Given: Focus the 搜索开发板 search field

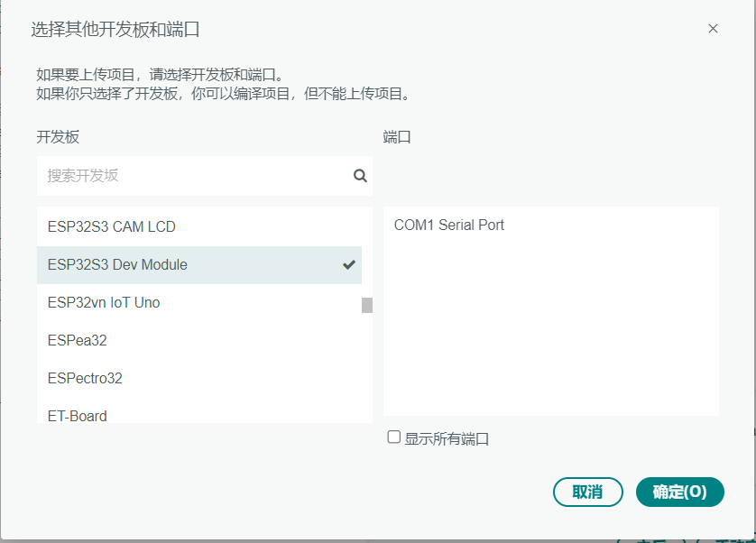Looking at the screenshot, I should coord(205,176).
